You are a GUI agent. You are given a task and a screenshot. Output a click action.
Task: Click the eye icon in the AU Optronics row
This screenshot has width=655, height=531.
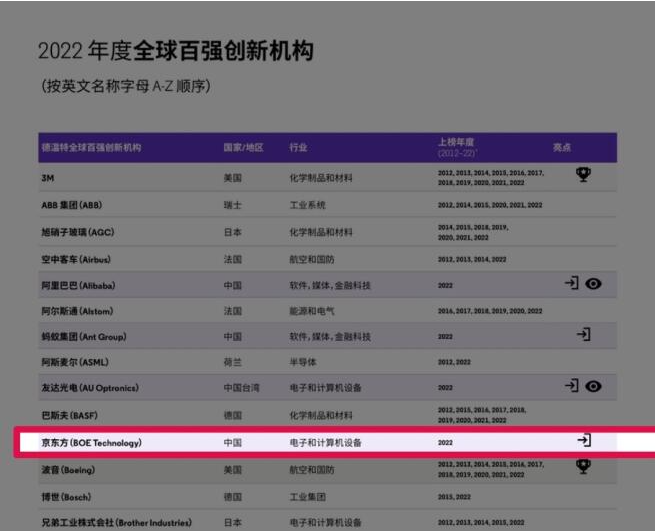[593, 386]
